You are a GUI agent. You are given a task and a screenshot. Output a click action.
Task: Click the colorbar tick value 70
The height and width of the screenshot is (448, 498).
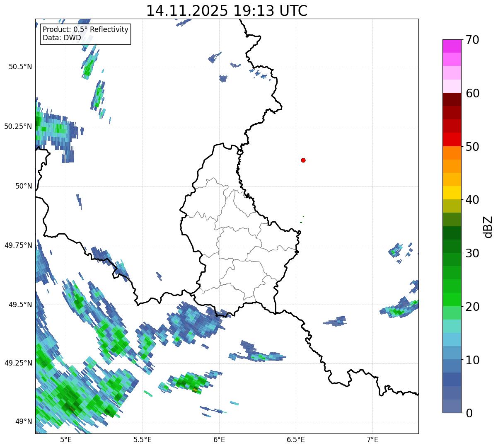pos(472,40)
